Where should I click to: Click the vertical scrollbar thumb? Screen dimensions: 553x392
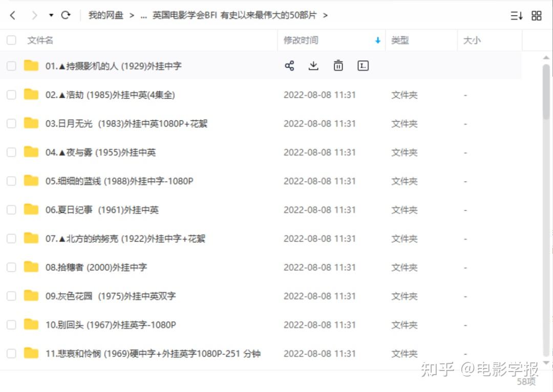point(546,92)
